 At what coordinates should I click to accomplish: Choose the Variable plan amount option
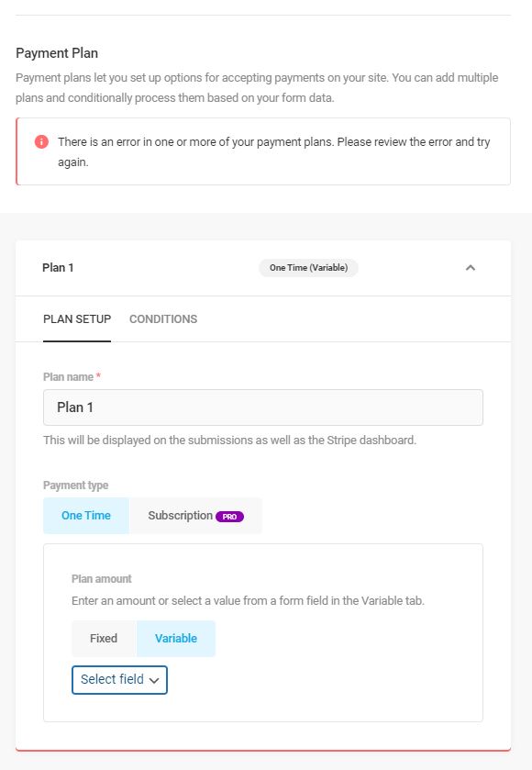pyautogui.click(x=176, y=639)
